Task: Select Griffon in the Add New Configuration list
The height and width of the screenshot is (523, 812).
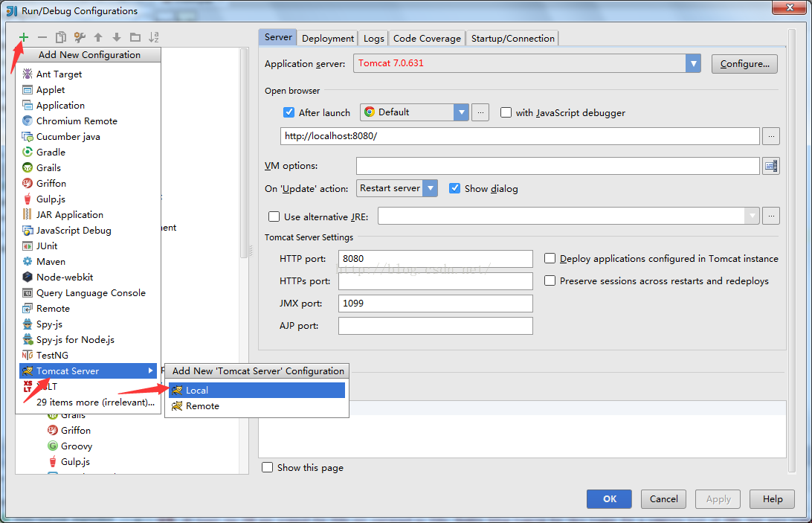Action: pos(88,183)
